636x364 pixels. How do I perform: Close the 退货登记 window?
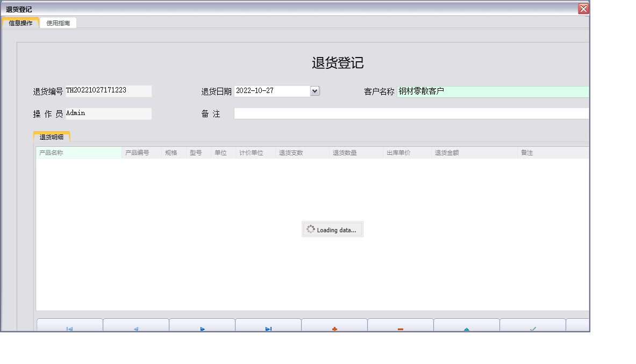click(x=583, y=8)
